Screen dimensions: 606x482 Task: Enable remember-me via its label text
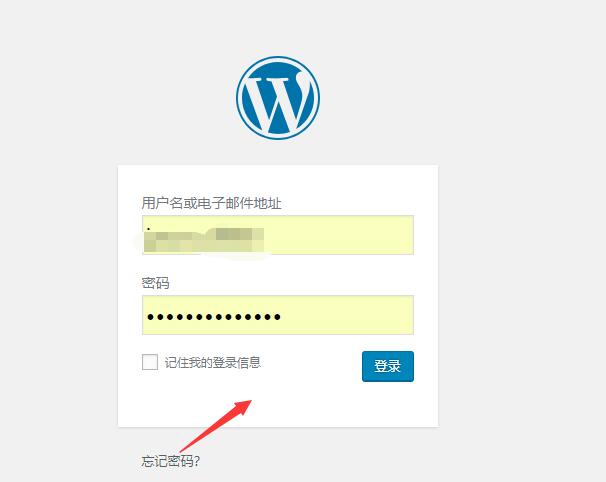pos(213,363)
